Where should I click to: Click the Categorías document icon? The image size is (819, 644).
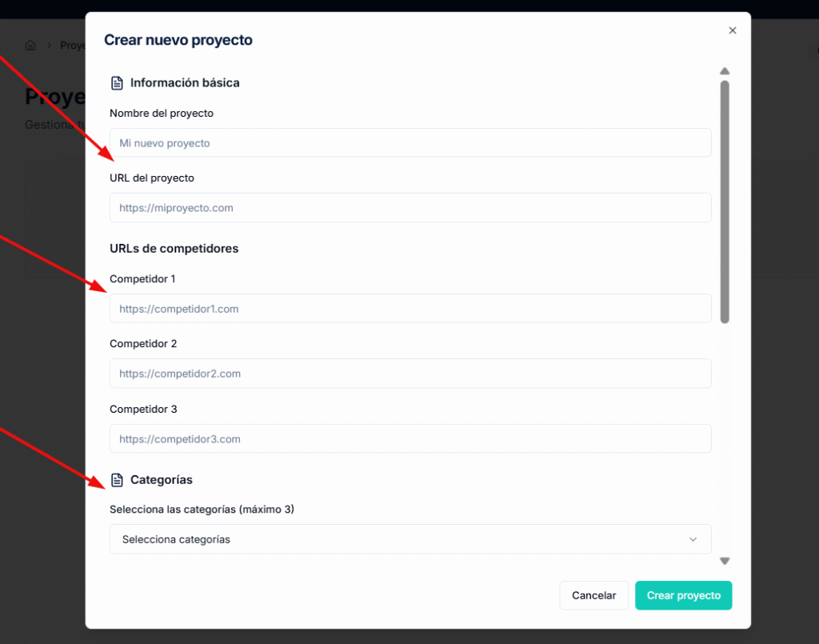(117, 480)
